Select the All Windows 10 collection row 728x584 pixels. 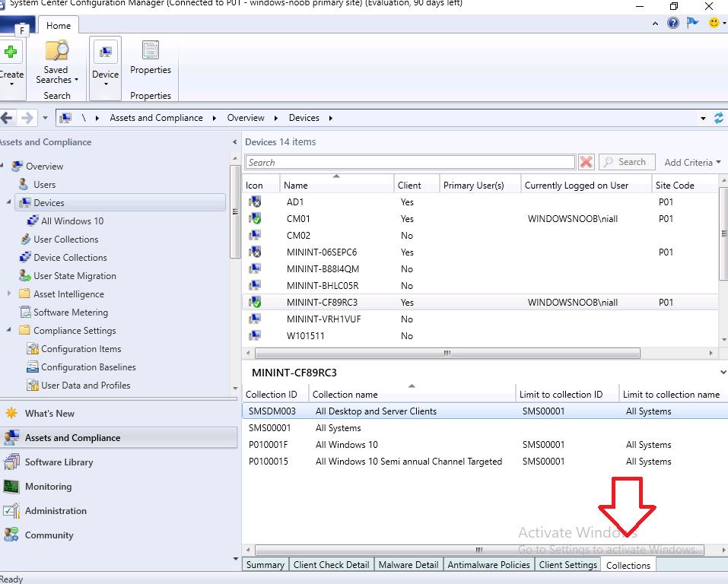pos(485,445)
